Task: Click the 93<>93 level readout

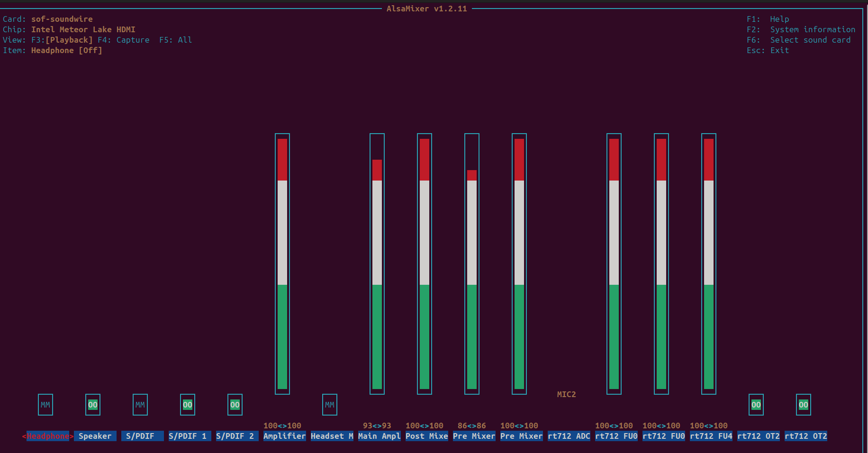Action: [377, 426]
